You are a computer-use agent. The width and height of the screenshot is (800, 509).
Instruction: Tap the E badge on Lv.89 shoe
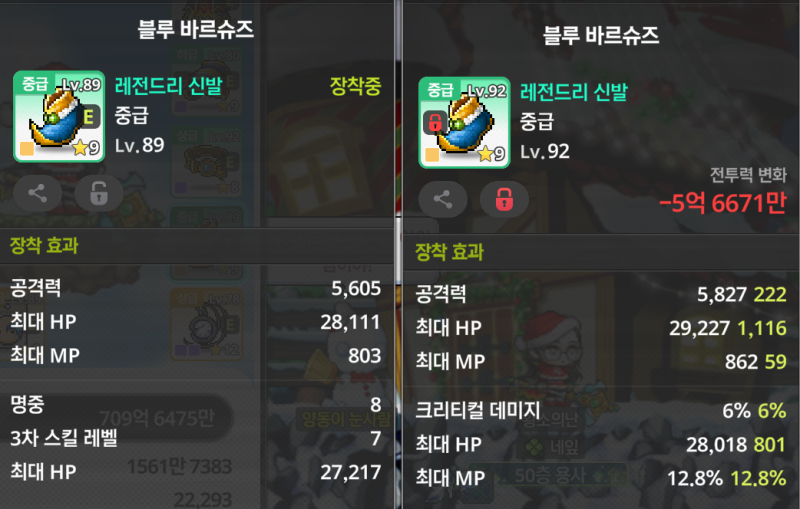point(89,117)
